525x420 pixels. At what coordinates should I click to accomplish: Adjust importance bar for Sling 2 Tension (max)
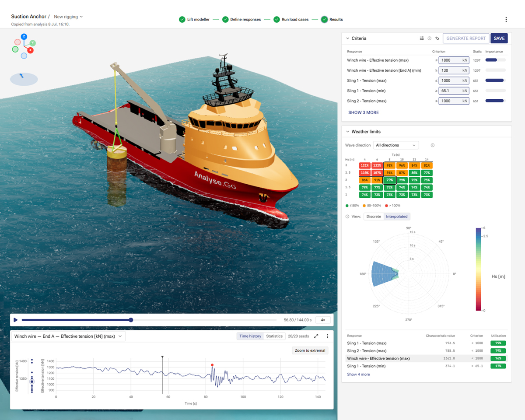click(x=495, y=101)
